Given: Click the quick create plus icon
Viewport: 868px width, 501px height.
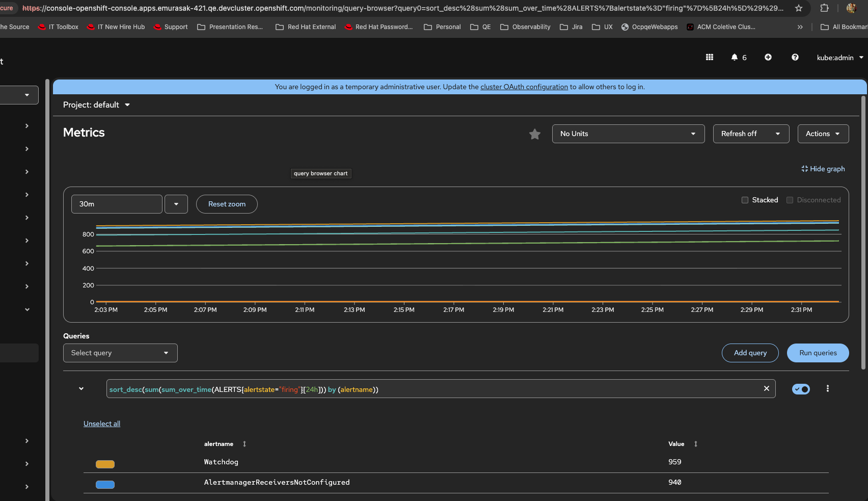Looking at the screenshot, I should coord(768,57).
